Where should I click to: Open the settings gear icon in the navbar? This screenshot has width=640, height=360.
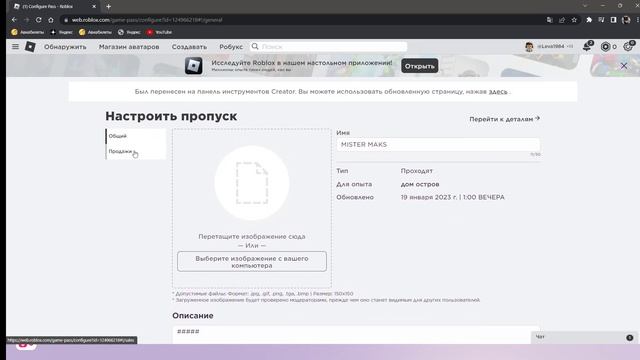click(x=628, y=47)
